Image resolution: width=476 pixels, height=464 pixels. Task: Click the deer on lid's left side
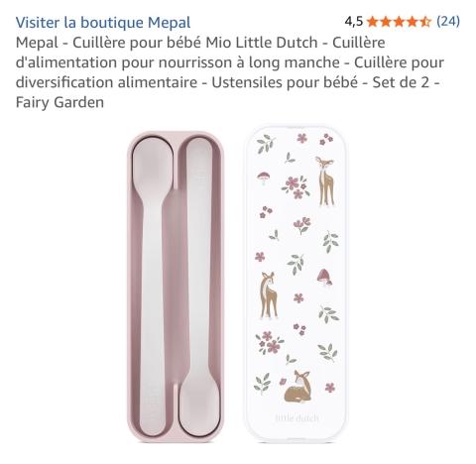[269, 295]
